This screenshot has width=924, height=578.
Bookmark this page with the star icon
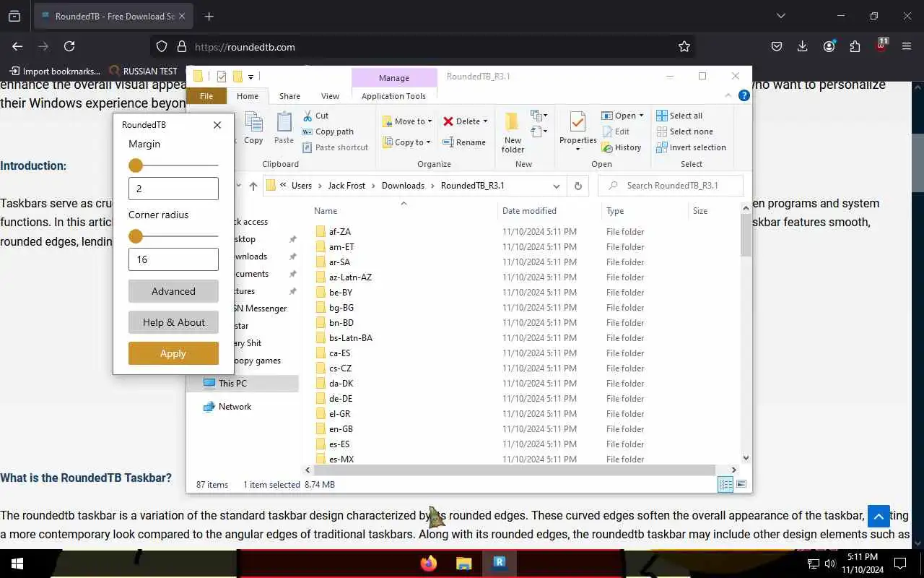(x=684, y=46)
